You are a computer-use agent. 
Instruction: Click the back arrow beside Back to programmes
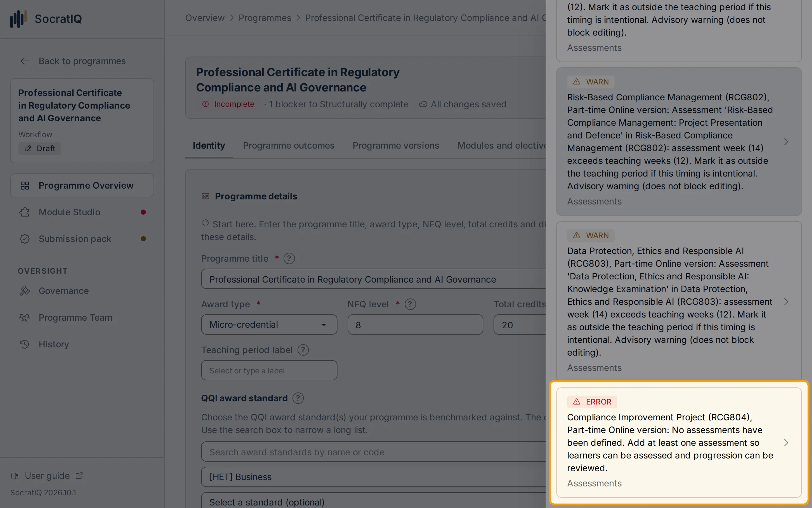pyautogui.click(x=24, y=61)
